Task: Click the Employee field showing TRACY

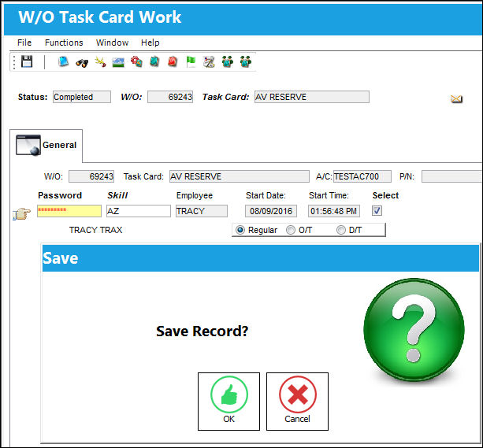Action: pyautogui.click(x=202, y=211)
